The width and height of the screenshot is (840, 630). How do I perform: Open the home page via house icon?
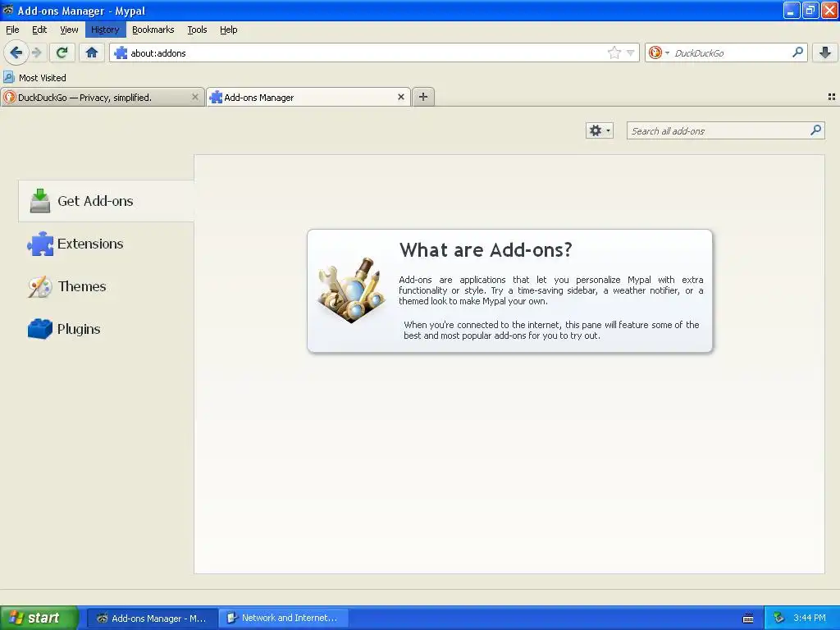point(92,52)
